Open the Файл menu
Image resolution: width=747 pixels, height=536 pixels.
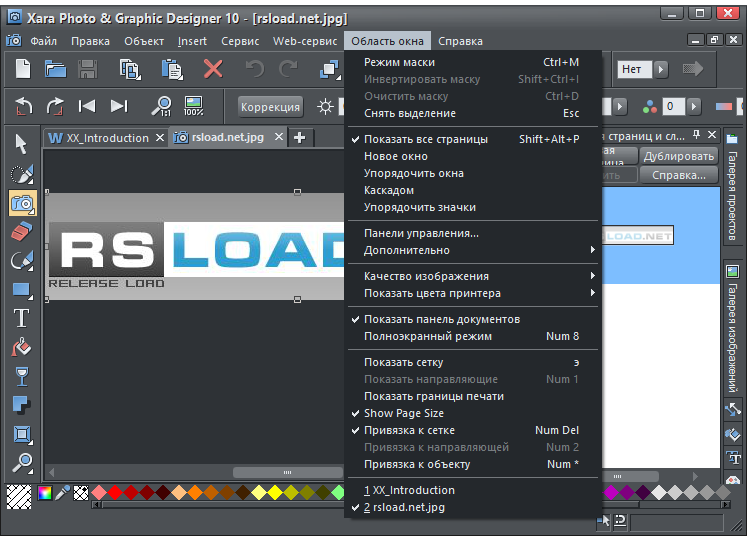(43, 41)
